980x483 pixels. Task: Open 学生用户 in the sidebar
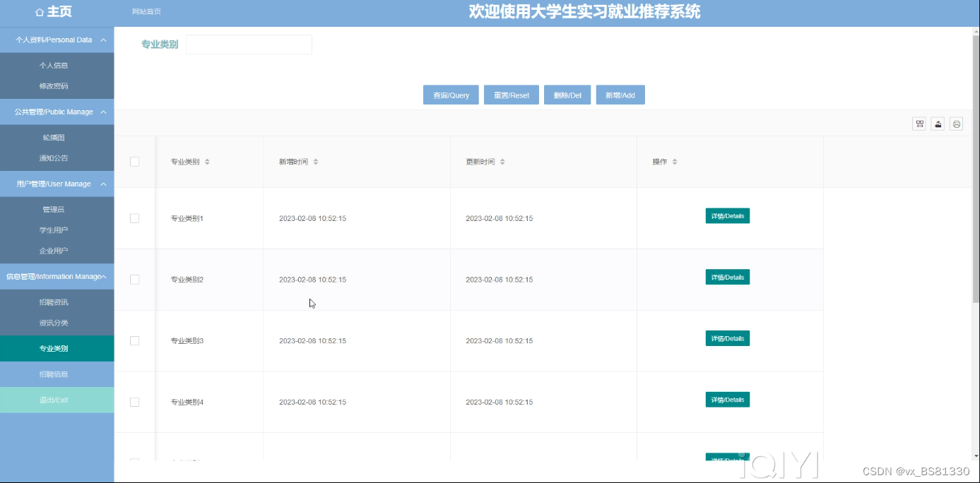(x=54, y=230)
